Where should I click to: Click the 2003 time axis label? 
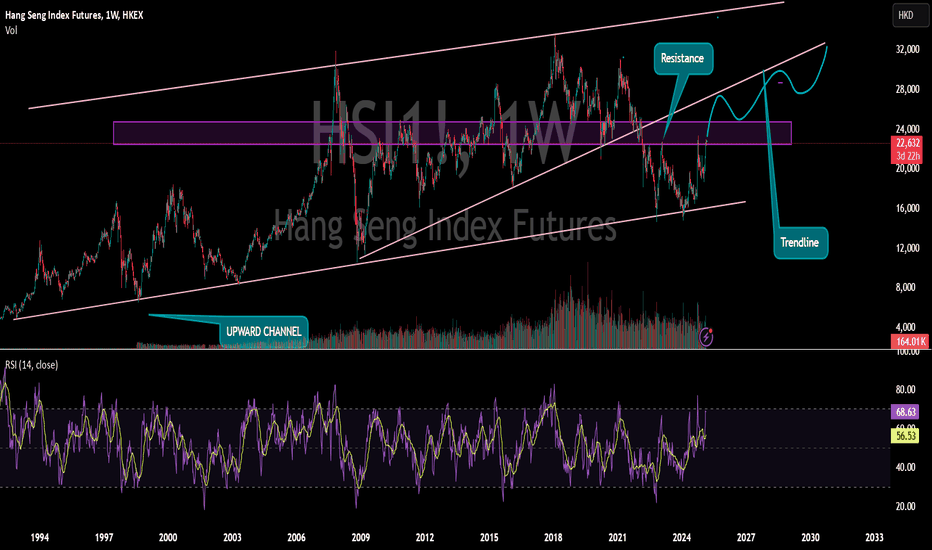232,538
